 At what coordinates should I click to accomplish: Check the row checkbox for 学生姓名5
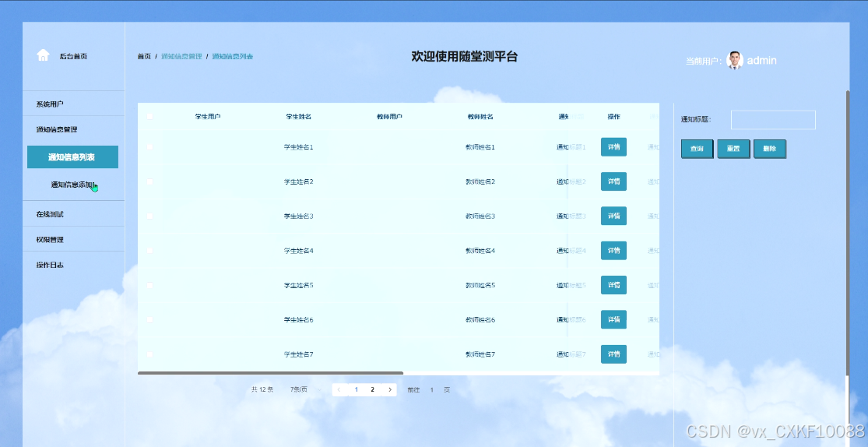(x=149, y=285)
